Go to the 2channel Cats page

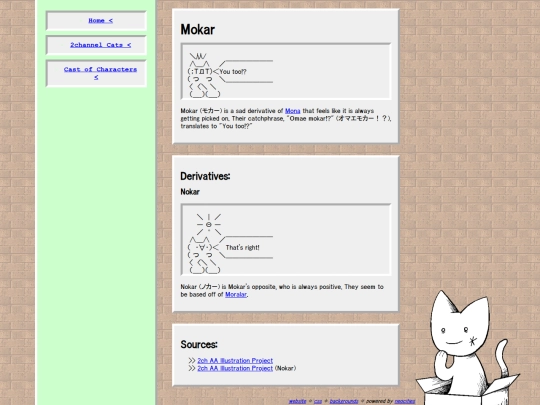pos(100,45)
